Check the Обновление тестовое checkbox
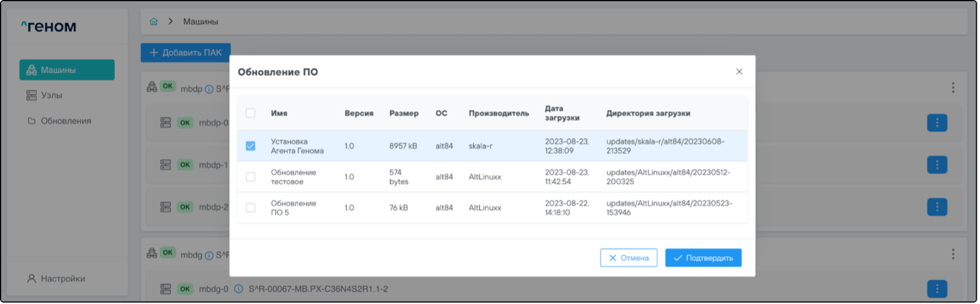The width and height of the screenshot is (980, 304). [251, 177]
